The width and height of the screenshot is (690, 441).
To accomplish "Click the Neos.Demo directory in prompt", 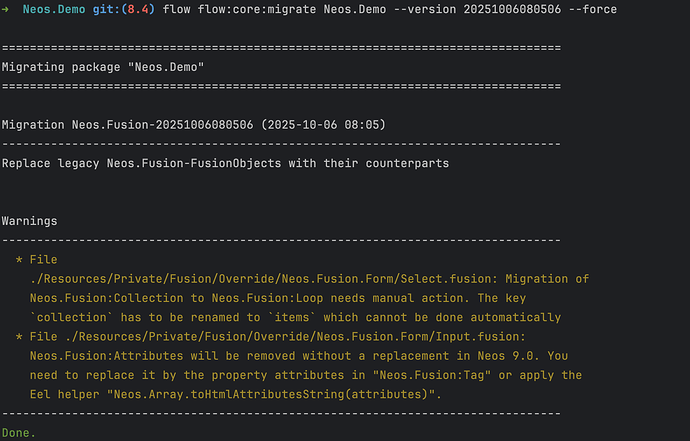I will point(55,9).
